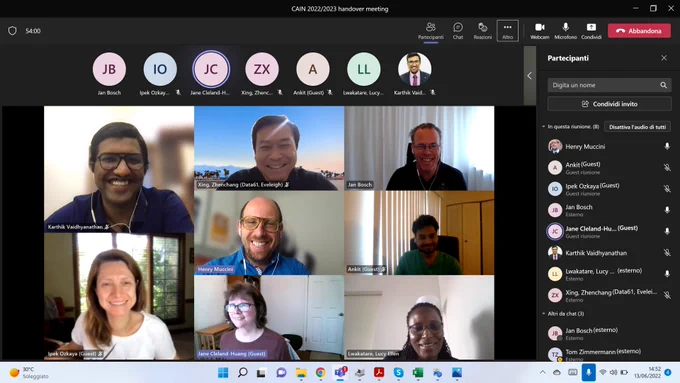Toggle Henry Muccini's microphone icon in list
This screenshot has width=680, height=383.
point(667,147)
